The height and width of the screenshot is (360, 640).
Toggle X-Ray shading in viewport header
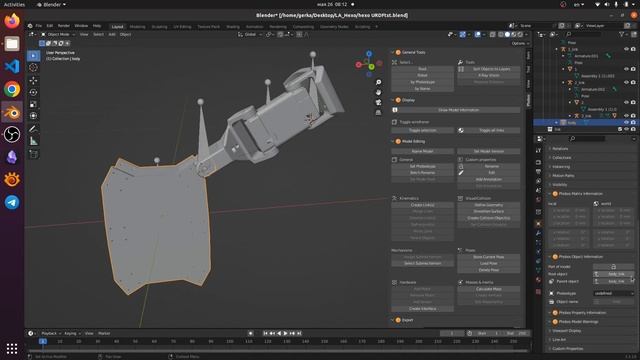coord(493,35)
